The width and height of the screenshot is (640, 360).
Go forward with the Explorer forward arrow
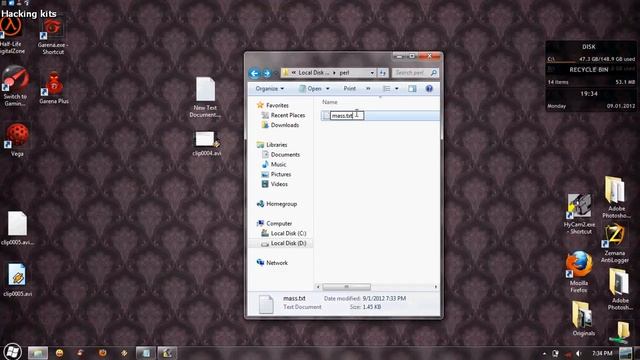point(267,73)
